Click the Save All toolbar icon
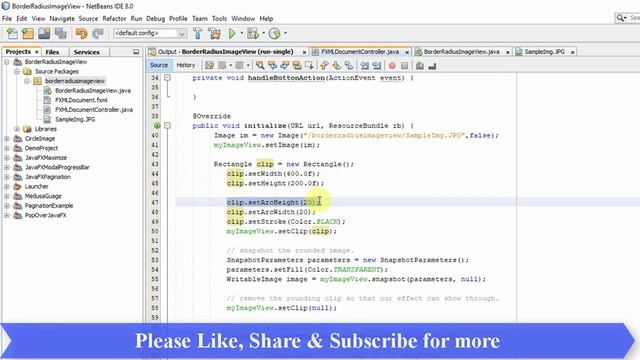Image resolution: width=640 pixels, height=360 pixels. (x=61, y=33)
